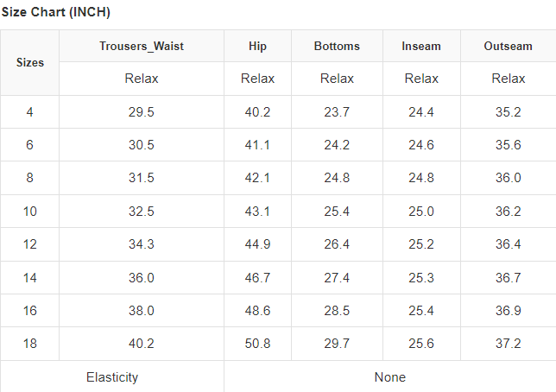Select size 4 hip value 40.2
Image resolution: width=556 pixels, height=392 pixels.
(257, 112)
